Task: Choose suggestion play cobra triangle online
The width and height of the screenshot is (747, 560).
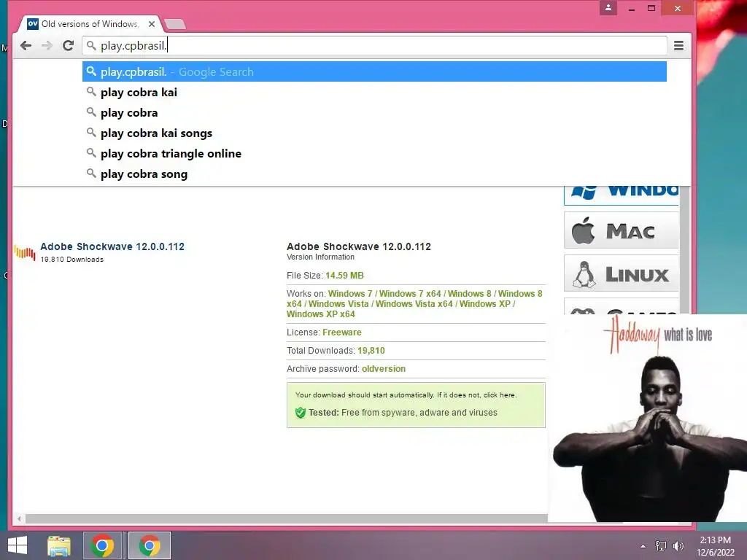Action: click(374, 154)
